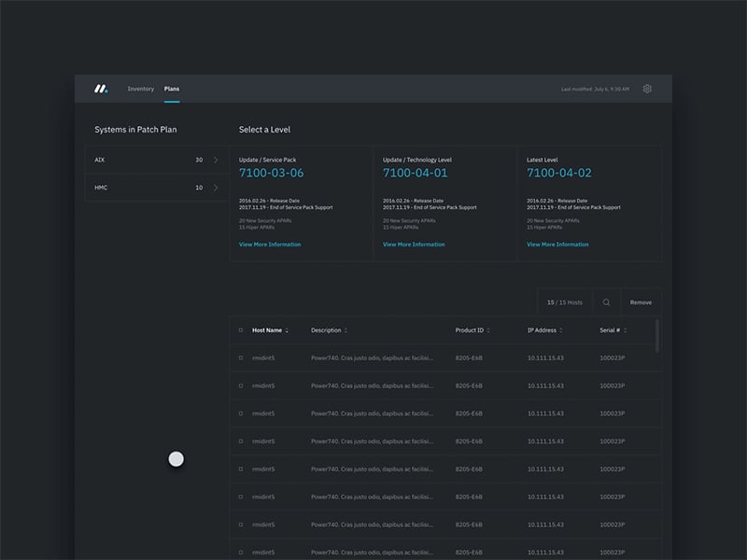747x560 pixels.
Task: Click the table vertical scrollbar thumb
Action: point(657,336)
